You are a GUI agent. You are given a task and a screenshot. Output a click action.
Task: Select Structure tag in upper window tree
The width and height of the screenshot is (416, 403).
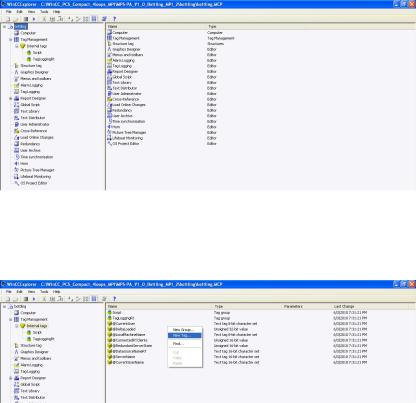coord(31,66)
